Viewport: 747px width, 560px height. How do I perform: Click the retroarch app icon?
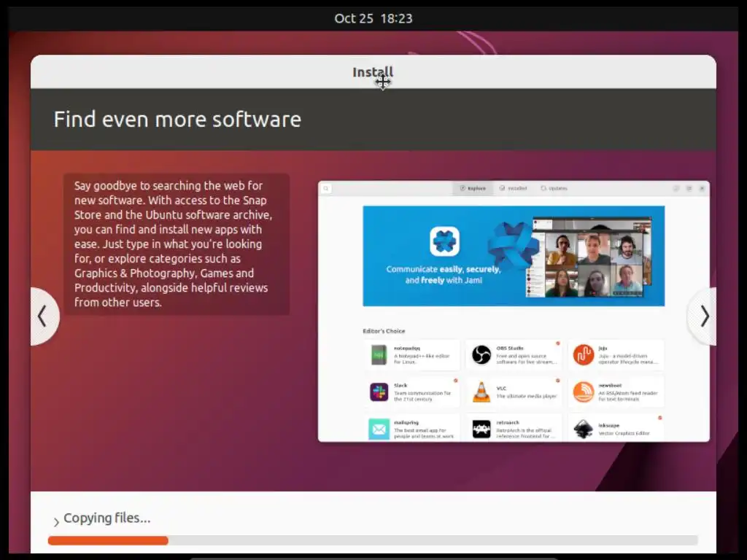pyautogui.click(x=481, y=429)
